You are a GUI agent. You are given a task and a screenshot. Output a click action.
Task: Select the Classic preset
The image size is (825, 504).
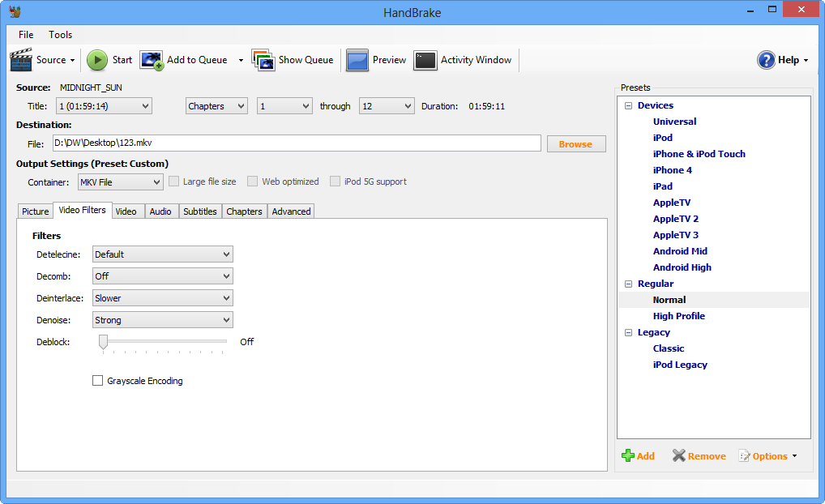(x=669, y=348)
